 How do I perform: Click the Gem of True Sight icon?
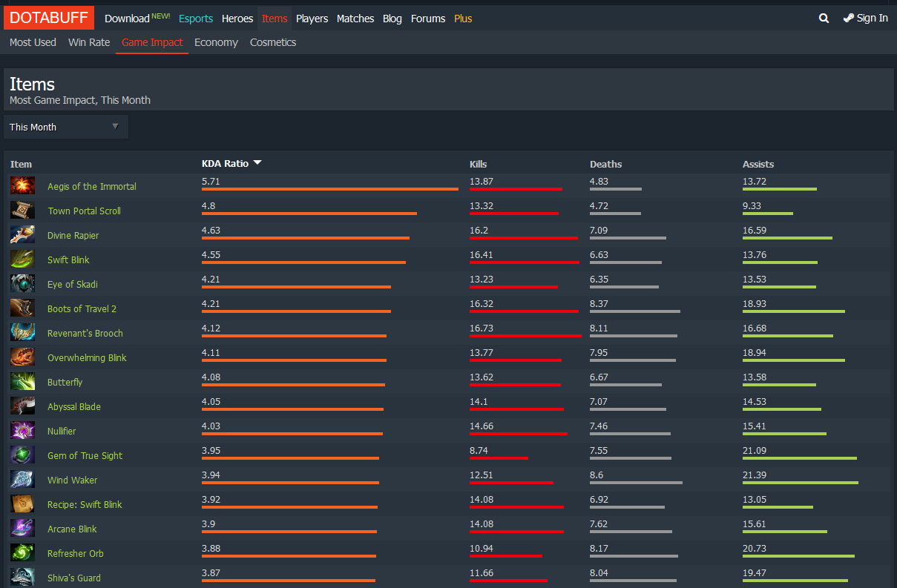pyautogui.click(x=22, y=455)
